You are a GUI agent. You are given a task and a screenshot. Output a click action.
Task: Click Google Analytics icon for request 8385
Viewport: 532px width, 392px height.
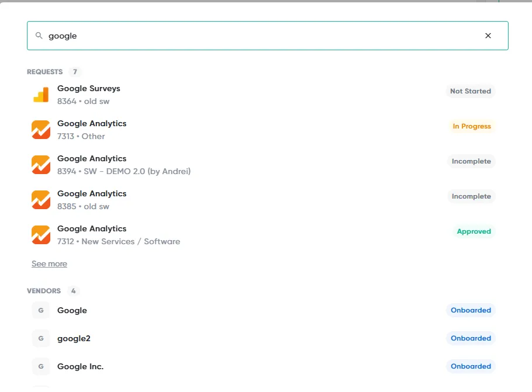[41, 200]
